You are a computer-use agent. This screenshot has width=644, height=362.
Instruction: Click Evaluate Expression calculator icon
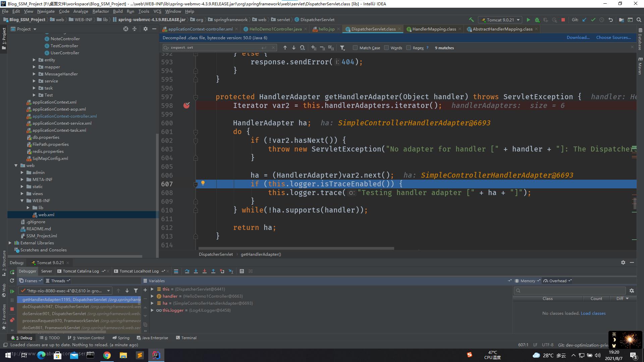(242, 271)
